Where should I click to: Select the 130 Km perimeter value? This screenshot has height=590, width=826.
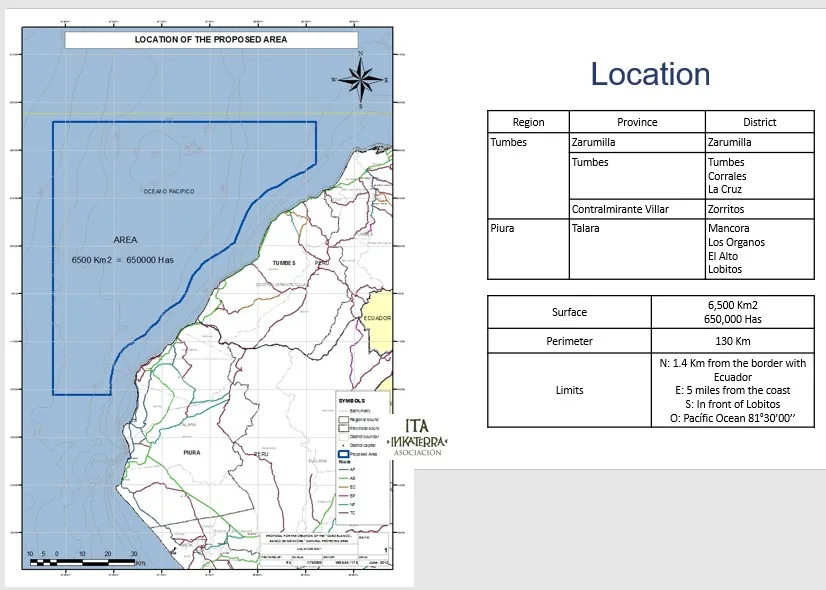[733, 341]
